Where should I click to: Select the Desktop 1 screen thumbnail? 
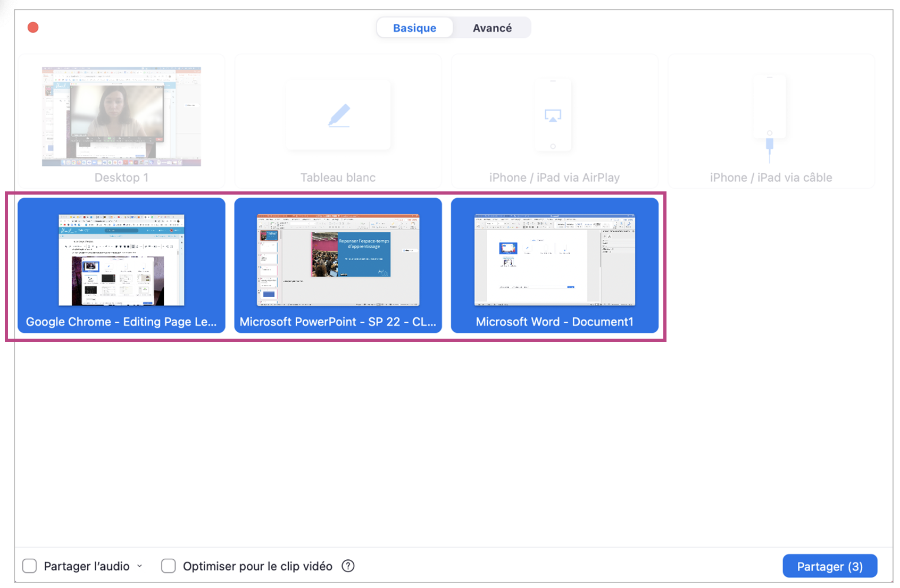click(x=121, y=116)
